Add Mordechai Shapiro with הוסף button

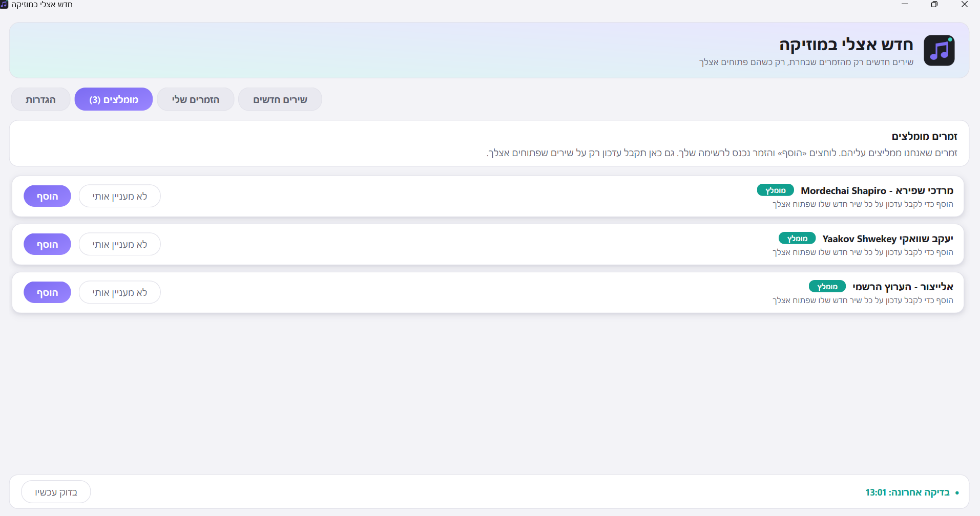point(47,196)
